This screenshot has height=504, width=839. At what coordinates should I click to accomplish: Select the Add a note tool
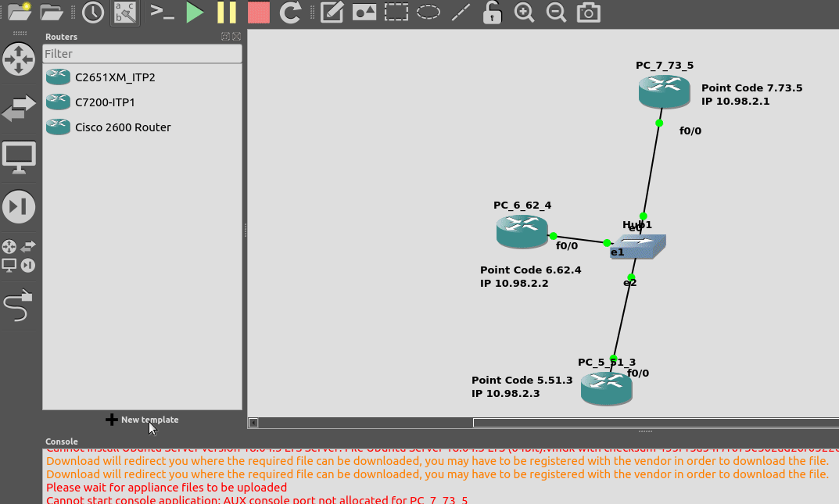tap(332, 13)
